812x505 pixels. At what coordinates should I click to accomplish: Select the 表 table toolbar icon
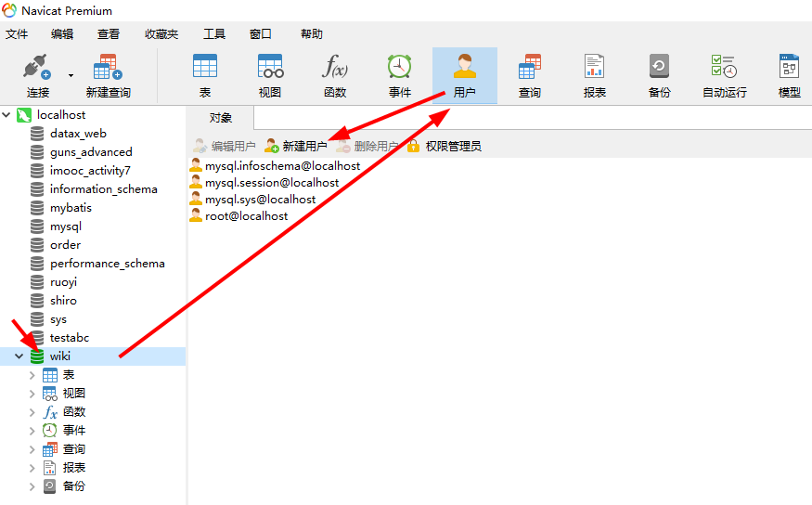[x=205, y=76]
